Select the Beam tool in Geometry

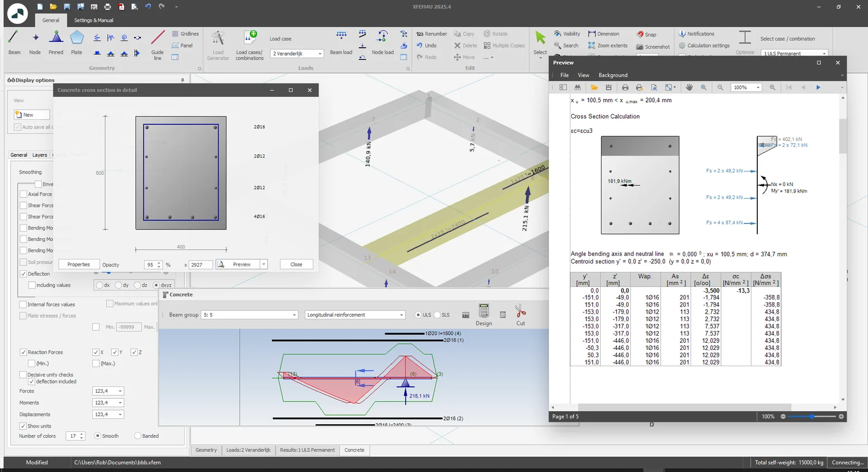(x=14, y=43)
